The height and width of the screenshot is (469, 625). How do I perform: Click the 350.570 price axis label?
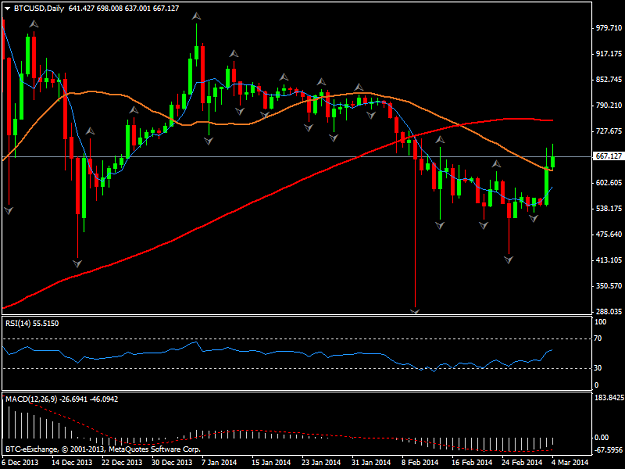click(x=609, y=286)
